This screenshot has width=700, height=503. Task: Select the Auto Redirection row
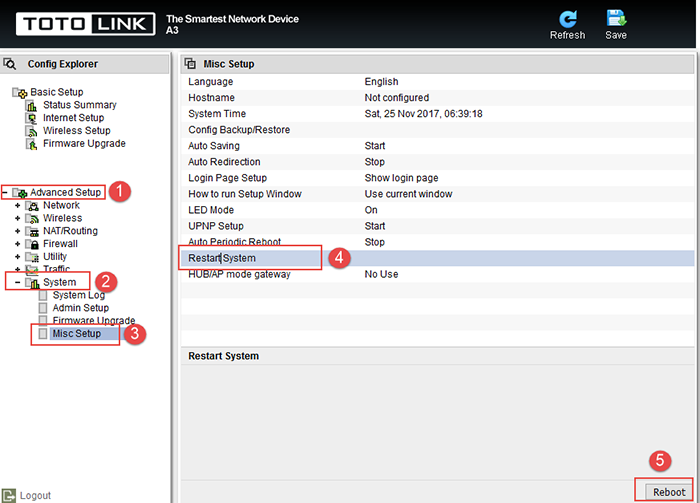click(438, 162)
